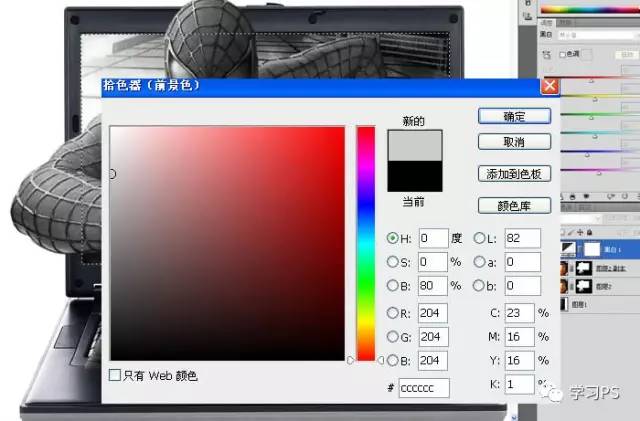Screen dimensions: 640x421
Task: Click the new color preview swatch
Action: click(414, 146)
